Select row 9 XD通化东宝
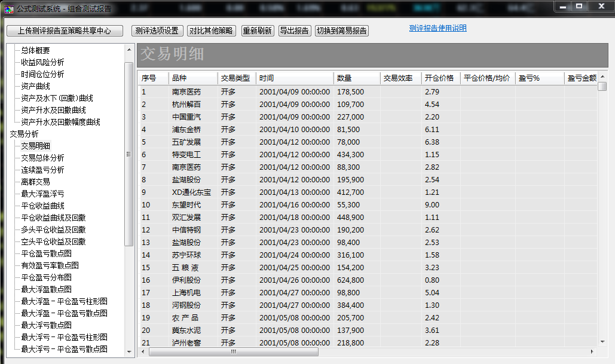615x364 pixels. pos(191,192)
